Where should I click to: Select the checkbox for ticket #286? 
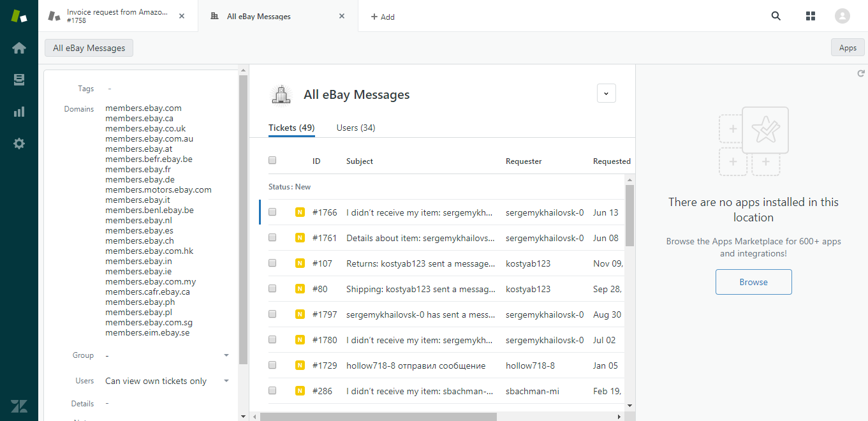pyautogui.click(x=272, y=391)
